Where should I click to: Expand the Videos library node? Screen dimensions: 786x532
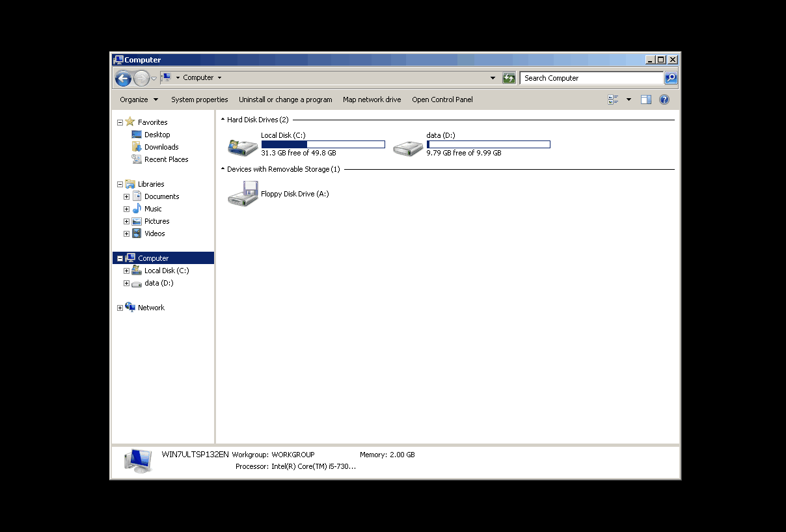[x=126, y=233]
